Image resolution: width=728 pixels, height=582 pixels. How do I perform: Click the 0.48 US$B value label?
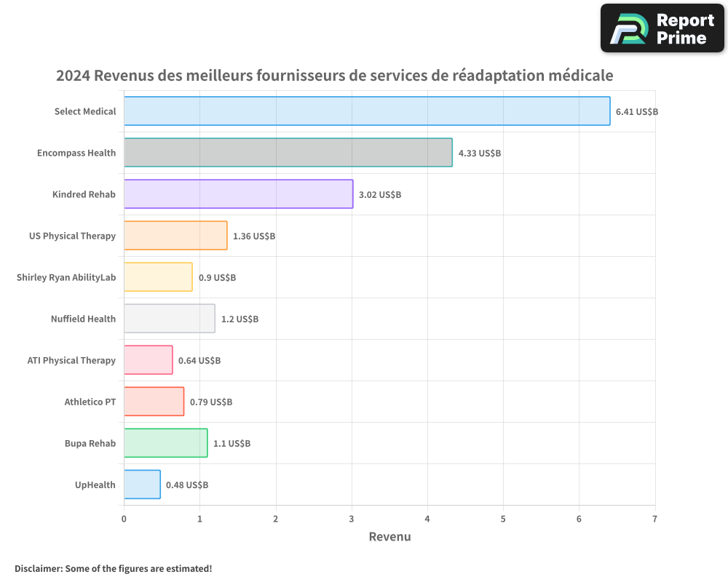point(187,485)
